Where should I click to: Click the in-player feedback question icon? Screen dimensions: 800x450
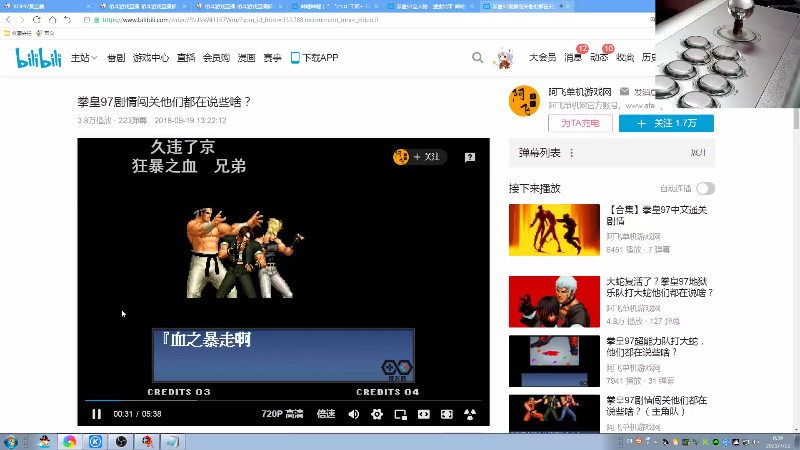pyautogui.click(x=470, y=157)
